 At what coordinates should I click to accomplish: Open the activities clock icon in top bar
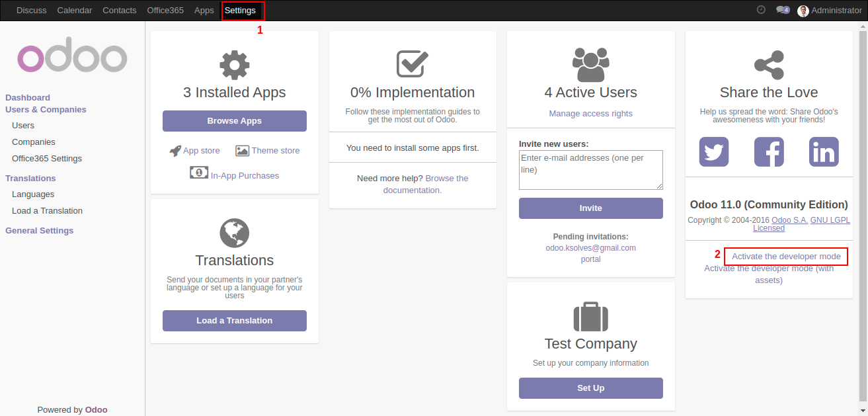(761, 10)
